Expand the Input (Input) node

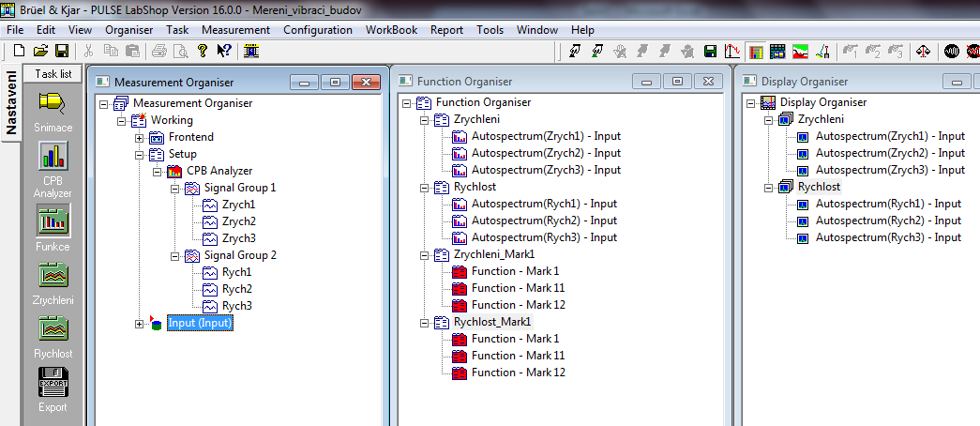139,324
